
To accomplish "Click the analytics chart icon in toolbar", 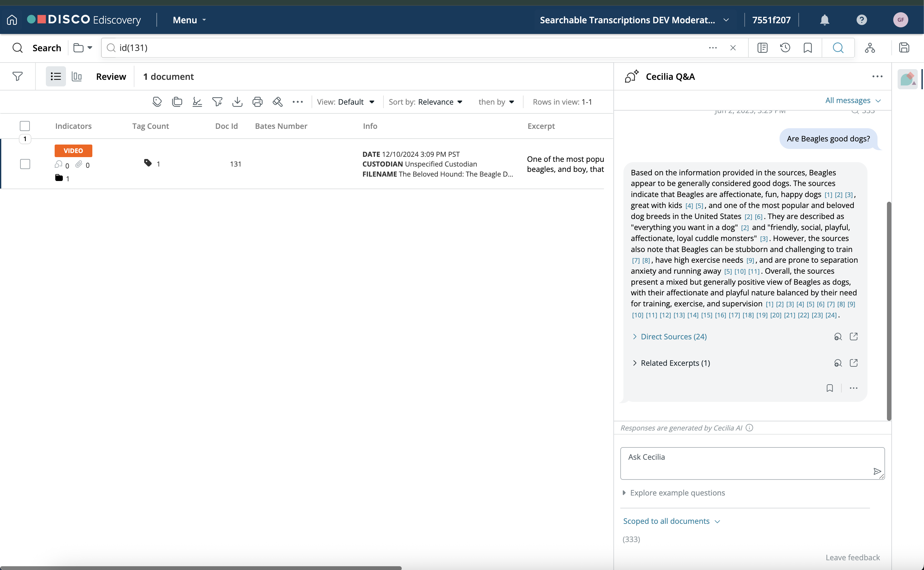I will (197, 102).
